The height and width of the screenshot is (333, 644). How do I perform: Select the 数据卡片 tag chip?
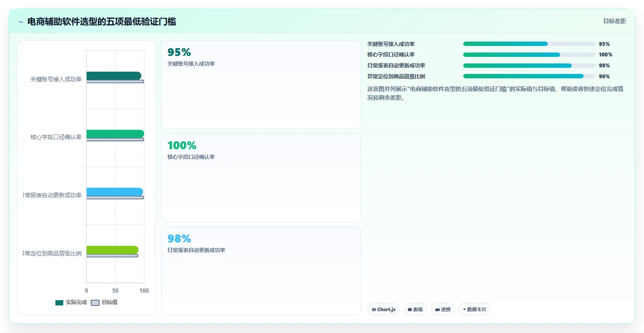pyautogui.click(x=475, y=309)
